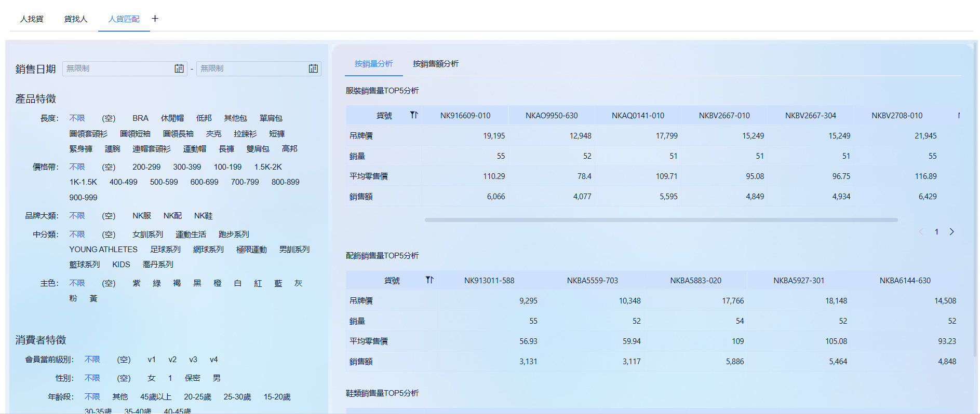Sort accessories TOP5 table by 貨號
This screenshot has width=980, height=414.
pyautogui.click(x=429, y=280)
